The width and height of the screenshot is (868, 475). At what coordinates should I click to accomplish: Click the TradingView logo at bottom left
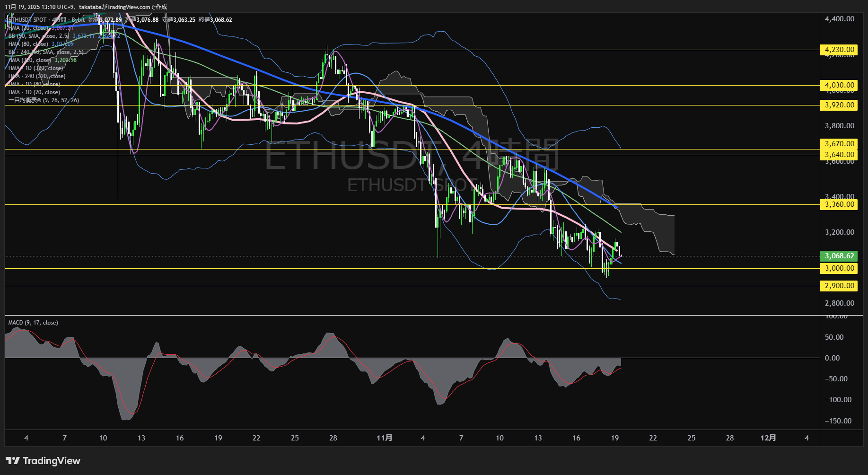42,460
